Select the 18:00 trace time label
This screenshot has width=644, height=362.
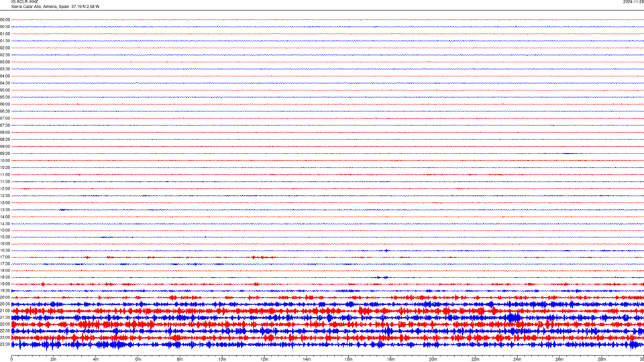click(5, 270)
